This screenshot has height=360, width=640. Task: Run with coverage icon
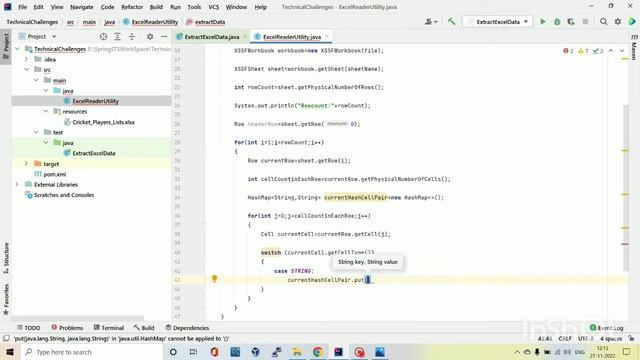tap(571, 22)
